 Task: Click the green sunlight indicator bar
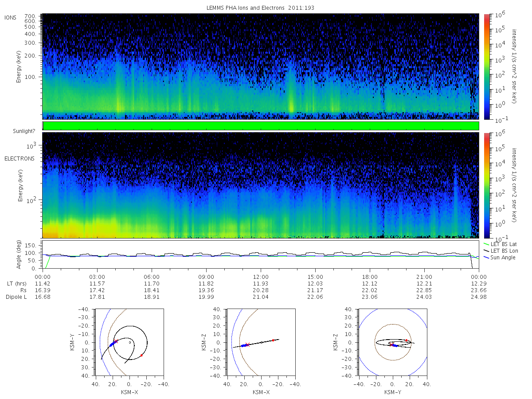click(261, 126)
